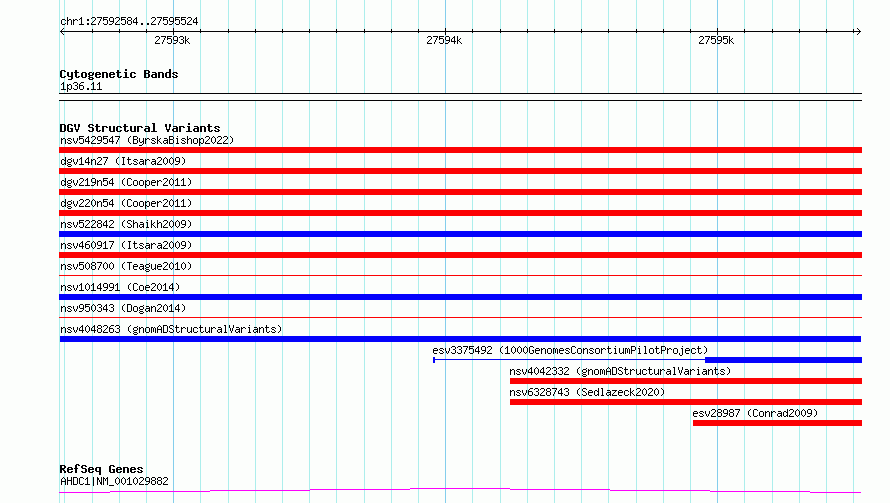Click the chr1:27592584..27595524 coordinates label
890x503 pixels.
pyautogui.click(x=129, y=22)
